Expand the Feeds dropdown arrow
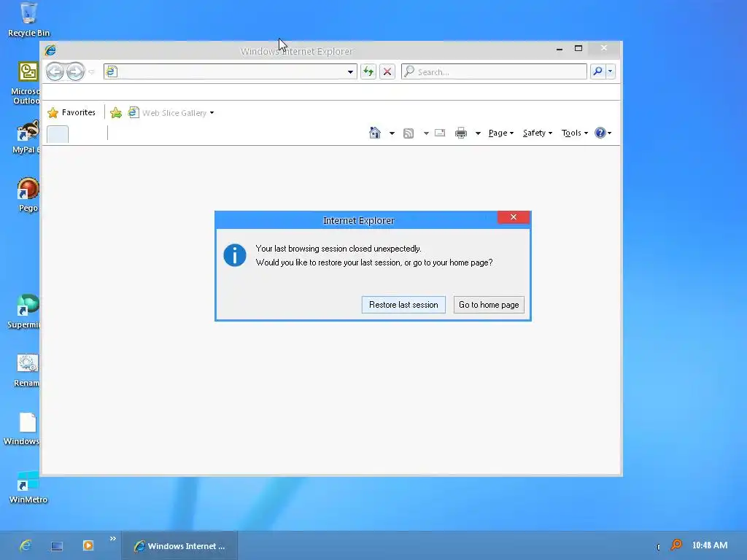This screenshot has width=747, height=560. [x=426, y=133]
